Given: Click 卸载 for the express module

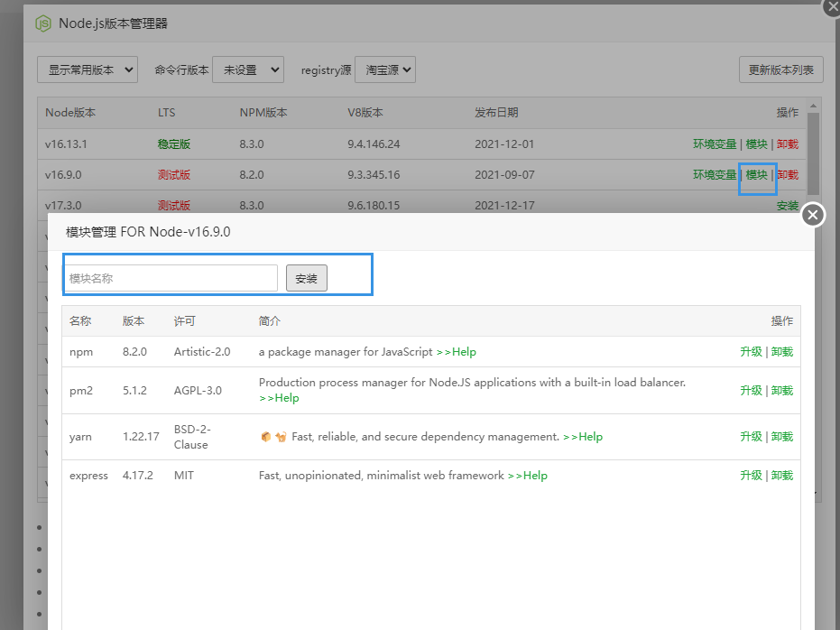Looking at the screenshot, I should [782, 476].
